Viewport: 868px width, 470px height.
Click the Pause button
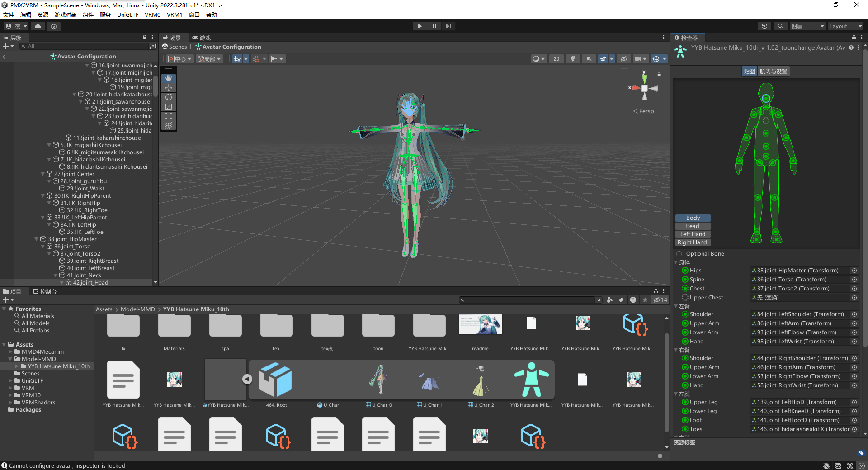point(434,26)
